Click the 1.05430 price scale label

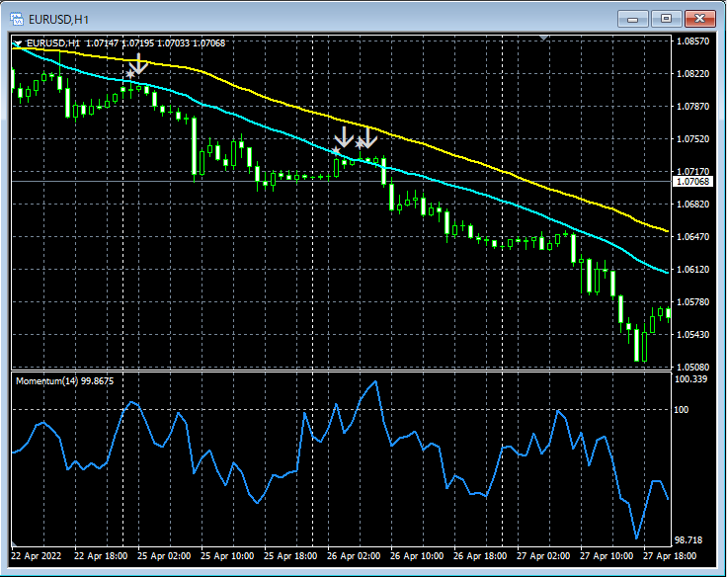[693, 334]
